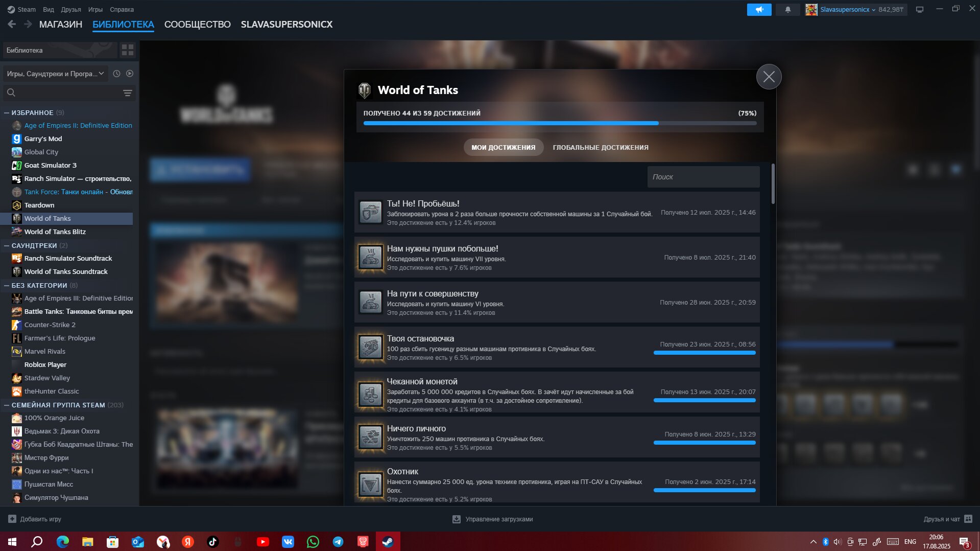980x551 pixels.
Task: Switch to Big Picture mode icon
Action: [x=919, y=9]
